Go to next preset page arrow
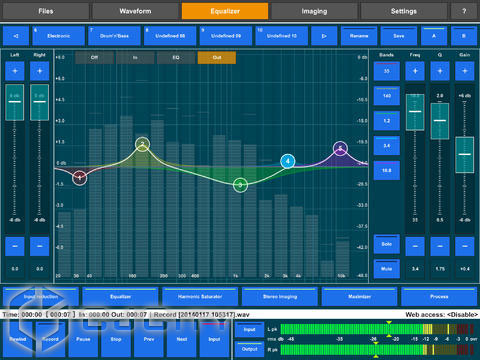480x360 pixels. tap(324, 36)
